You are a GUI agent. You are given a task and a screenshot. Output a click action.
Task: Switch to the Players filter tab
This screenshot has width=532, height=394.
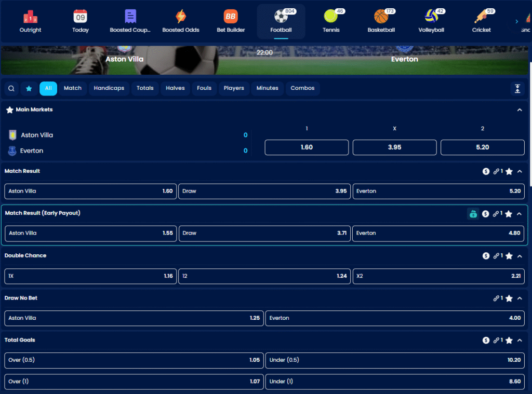(234, 88)
